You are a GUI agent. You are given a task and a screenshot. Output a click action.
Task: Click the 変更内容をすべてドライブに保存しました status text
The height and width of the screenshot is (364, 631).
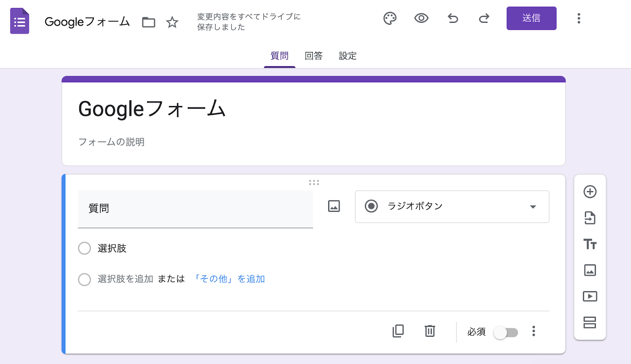249,22
